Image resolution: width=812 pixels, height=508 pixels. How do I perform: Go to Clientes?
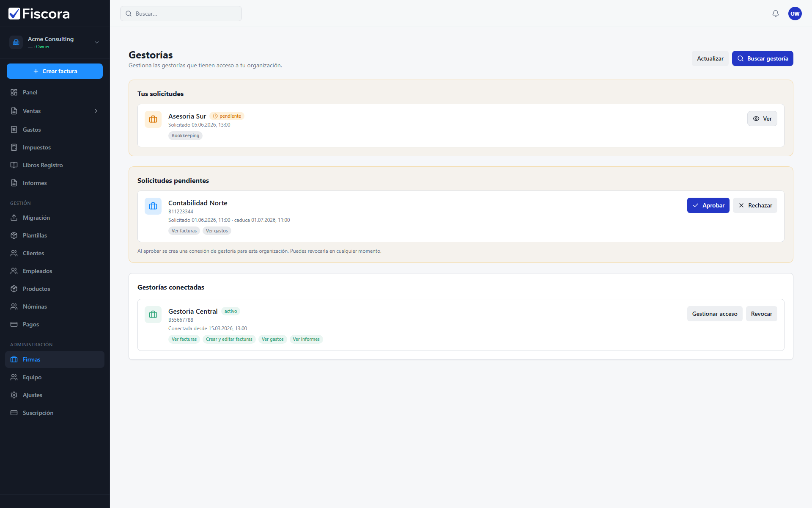click(x=55, y=253)
